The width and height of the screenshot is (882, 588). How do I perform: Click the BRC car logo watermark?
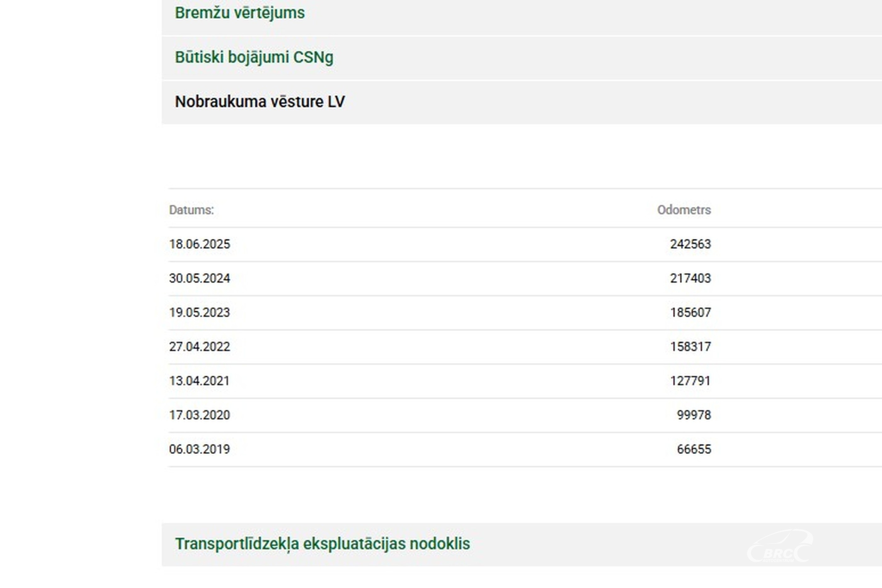click(x=780, y=546)
